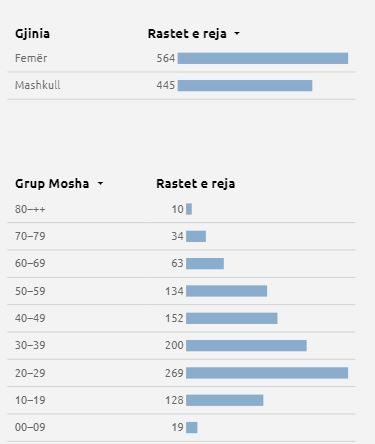Select the Mashkull row label
The height and width of the screenshot is (444, 375).
pyautogui.click(x=38, y=85)
